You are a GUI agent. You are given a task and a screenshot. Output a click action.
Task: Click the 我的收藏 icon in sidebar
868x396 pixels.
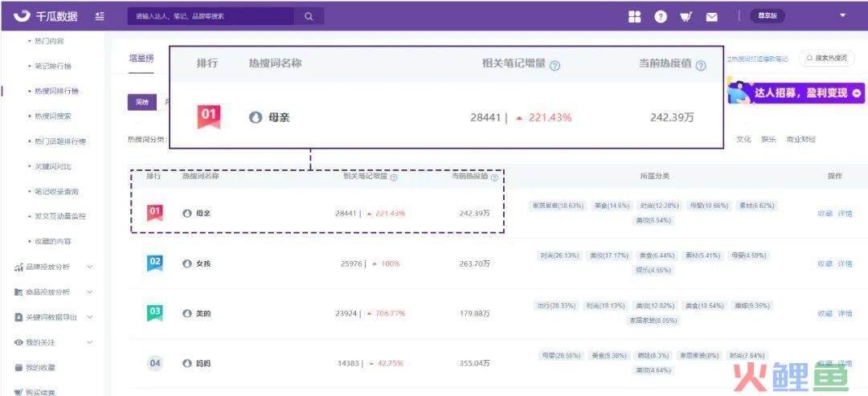coord(18,368)
